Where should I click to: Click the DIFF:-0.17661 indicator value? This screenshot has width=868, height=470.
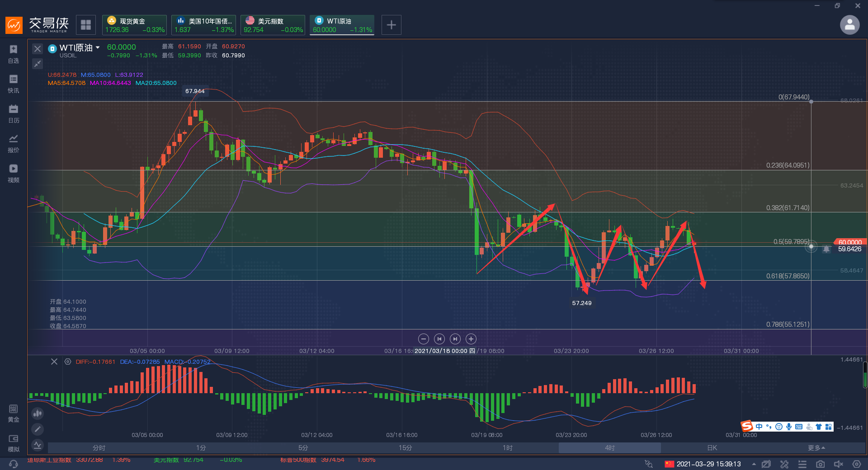(x=95, y=362)
